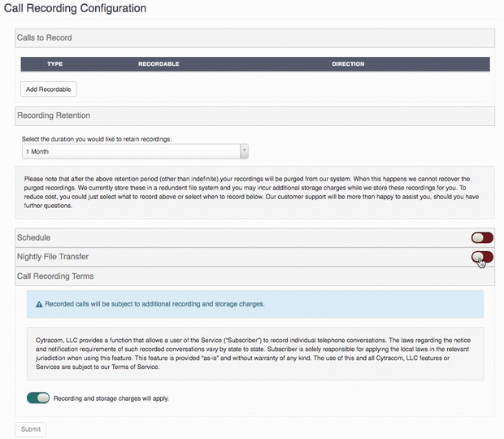Expand the Calls to Record section header
This screenshot has height=439, width=504.
tap(255, 38)
